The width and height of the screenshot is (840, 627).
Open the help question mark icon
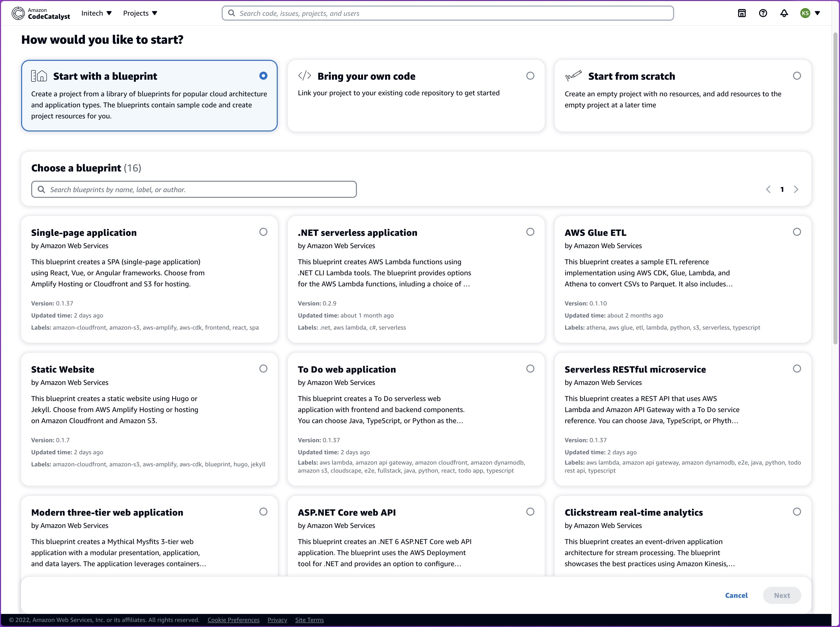763,13
